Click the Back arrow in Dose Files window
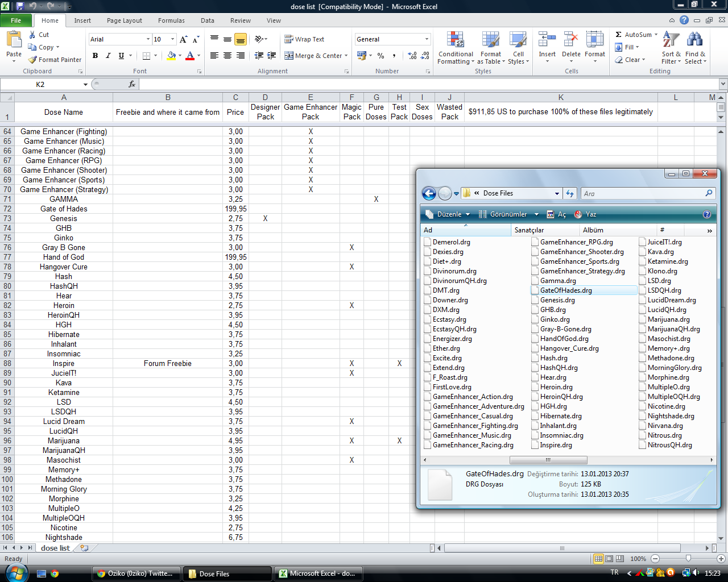Image resolution: width=728 pixels, height=582 pixels. [429, 193]
